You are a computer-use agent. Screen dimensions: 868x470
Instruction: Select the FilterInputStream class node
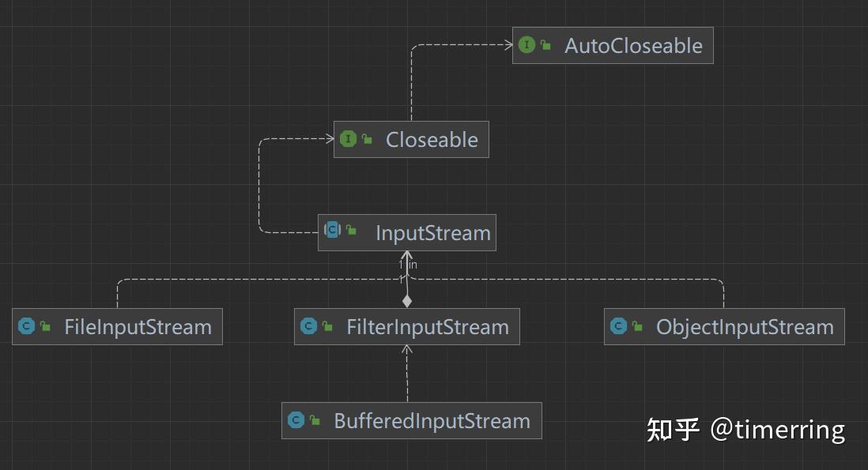tap(407, 327)
